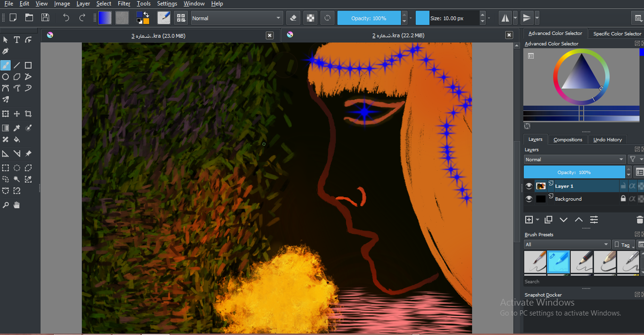Choose the Pan hand tool

coord(17,205)
